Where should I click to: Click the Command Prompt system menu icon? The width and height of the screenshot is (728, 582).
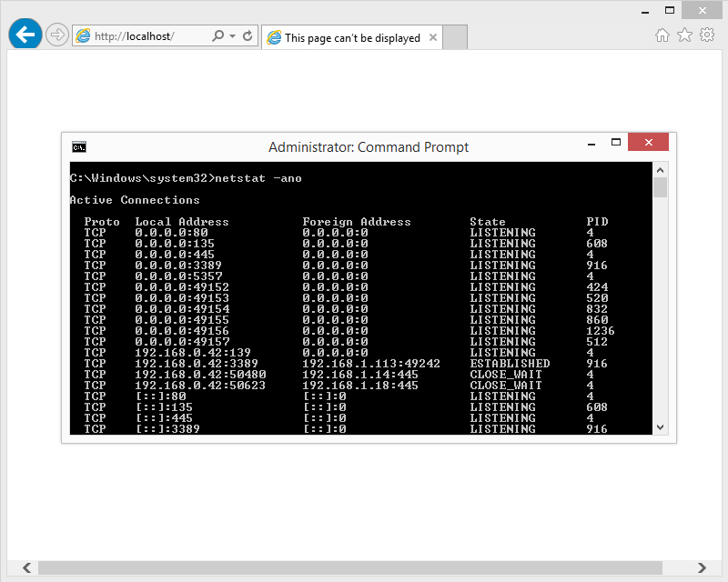79,147
